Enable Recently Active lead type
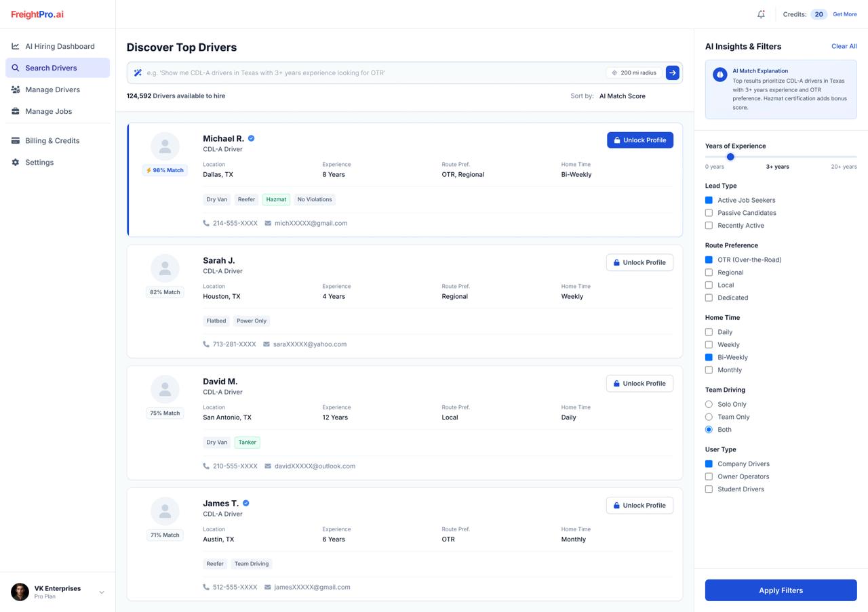The width and height of the screenshot is (868, 612). click(709, 226)
